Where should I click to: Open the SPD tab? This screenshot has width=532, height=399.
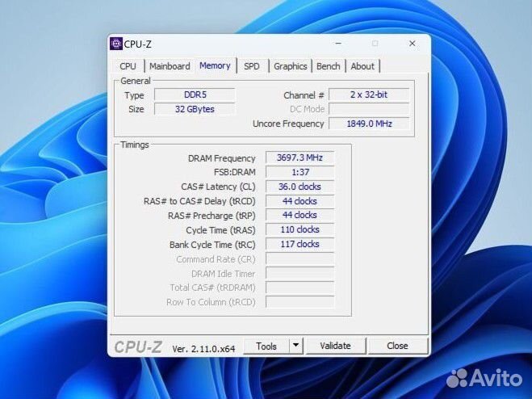252,66
